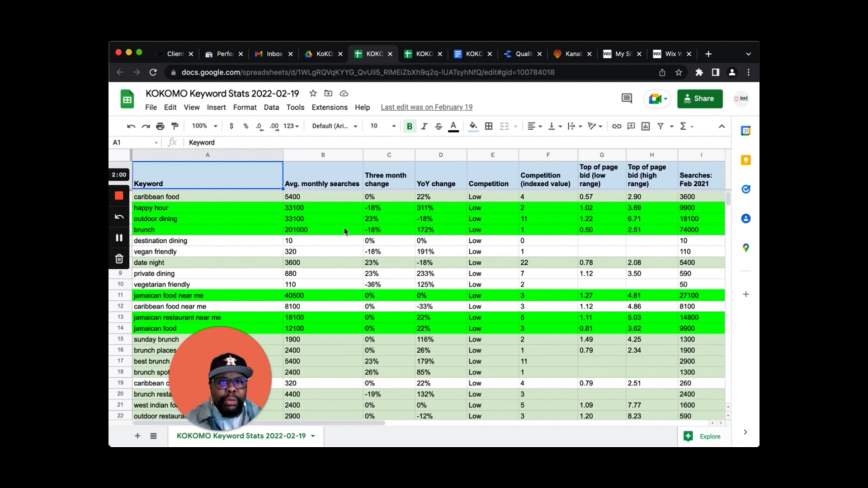Screen dimensions: 868x488
Task: Open the Data menu
Action: pyautogui.click(x=271, y=107)
